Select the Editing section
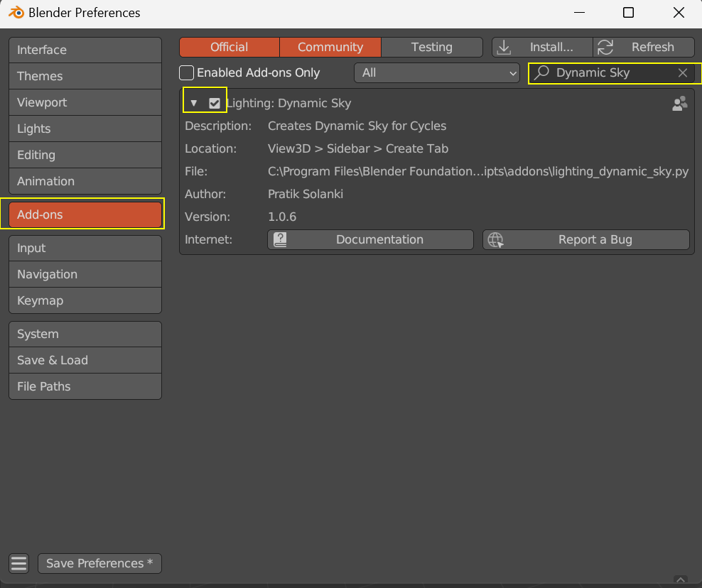The image size is (702, 588). coord(85,155)
